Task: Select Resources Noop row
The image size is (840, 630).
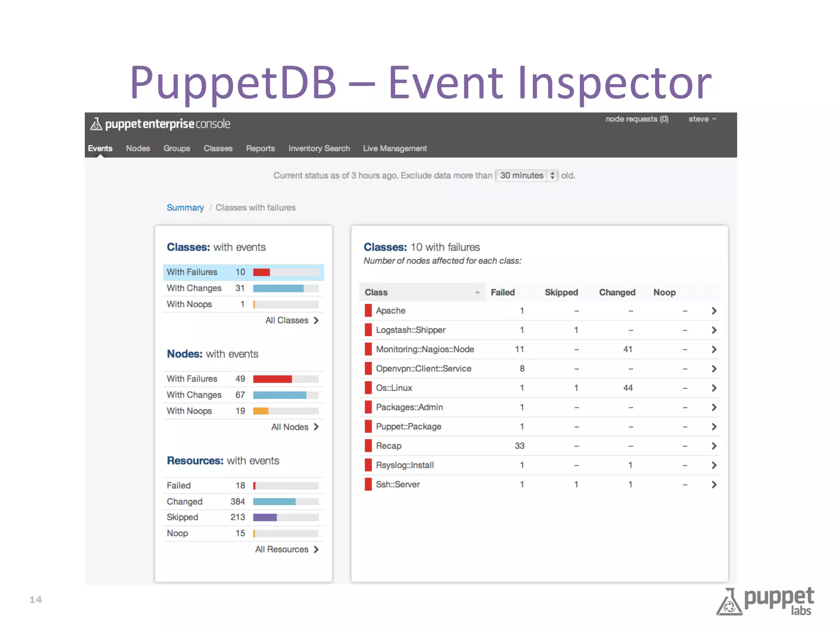Action: (x=243, y=533)
